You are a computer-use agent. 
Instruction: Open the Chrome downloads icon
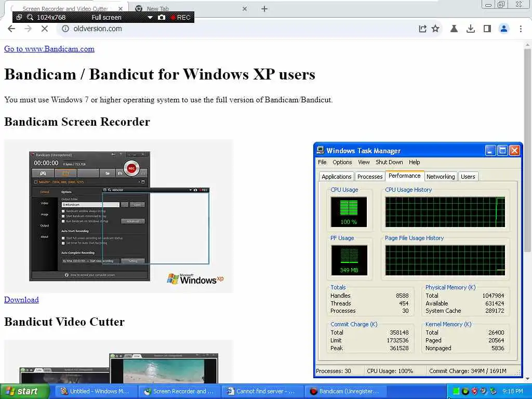coord(471,29)
